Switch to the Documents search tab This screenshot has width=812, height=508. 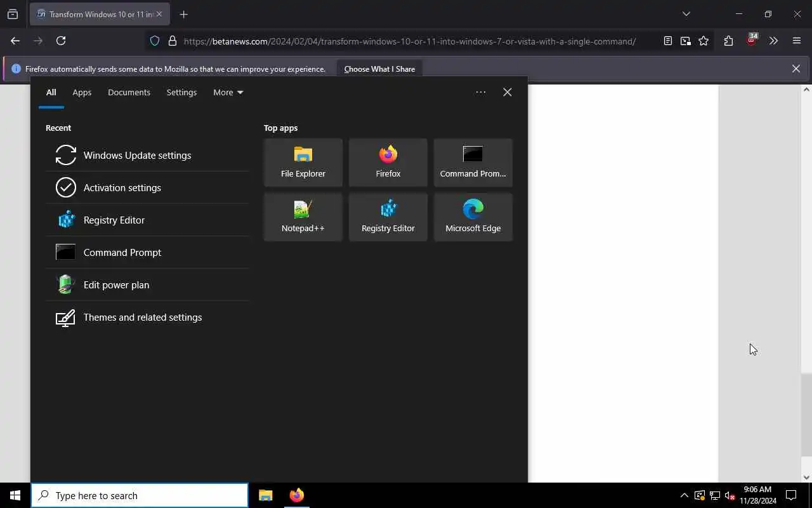129,92
